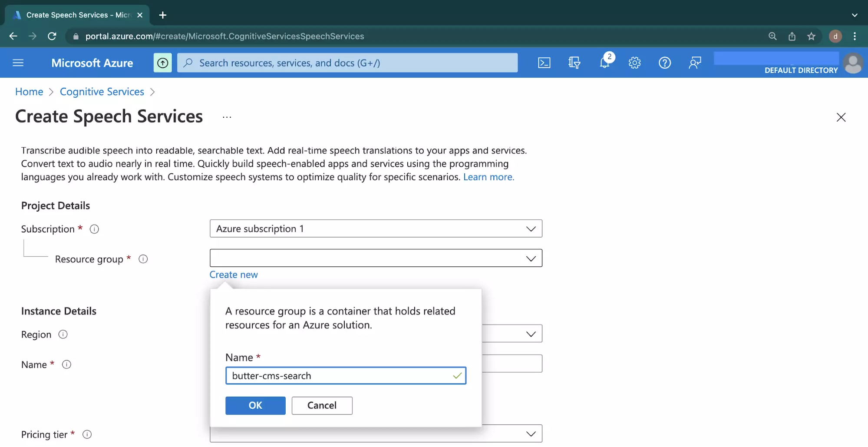Open the Chrome three-dot menu
This screenshot has height=447, width=868.
(x=855, y=36)
